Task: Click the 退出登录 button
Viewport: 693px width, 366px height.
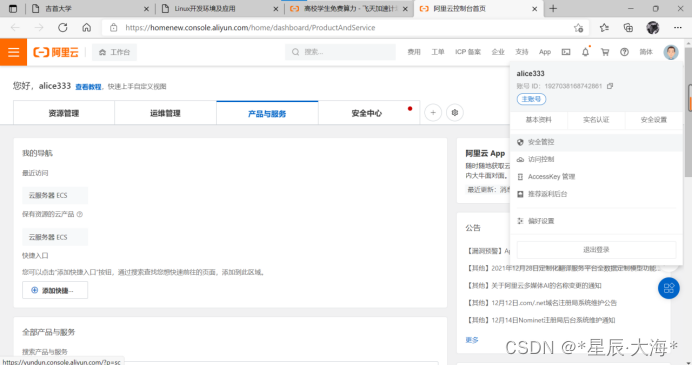Action: (596, 250)
